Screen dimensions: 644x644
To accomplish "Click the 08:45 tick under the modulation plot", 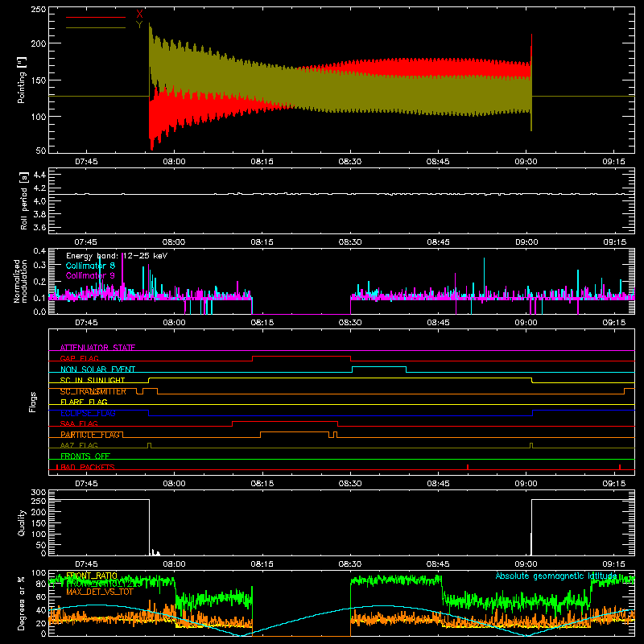I will click(x=438, y=323).
